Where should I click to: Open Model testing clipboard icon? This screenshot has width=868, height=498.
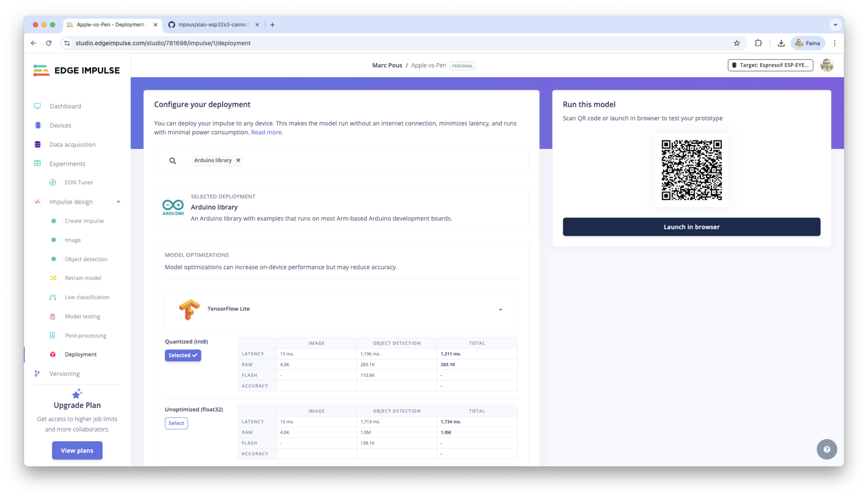click(x=52, y=316)
